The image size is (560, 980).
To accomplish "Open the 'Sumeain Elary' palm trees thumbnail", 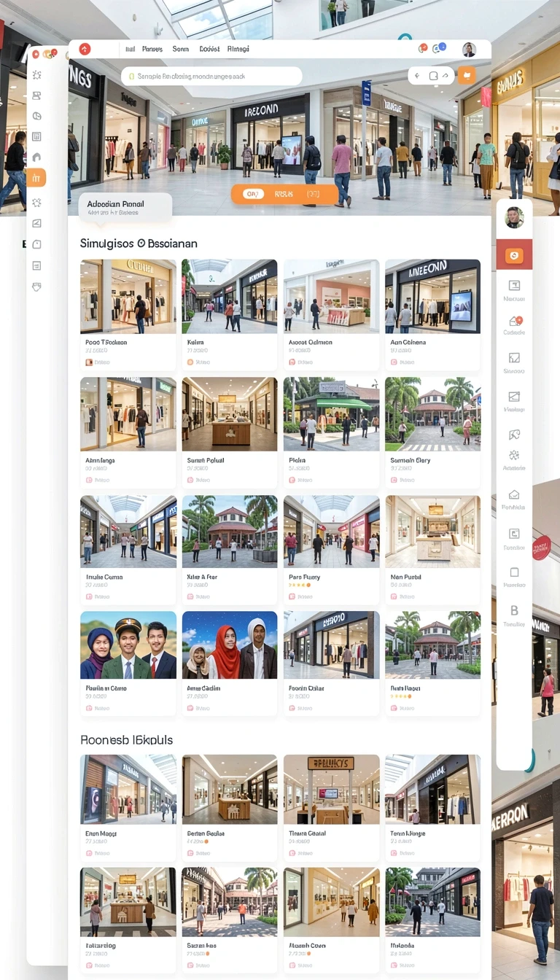I will [x=432, y=414].
